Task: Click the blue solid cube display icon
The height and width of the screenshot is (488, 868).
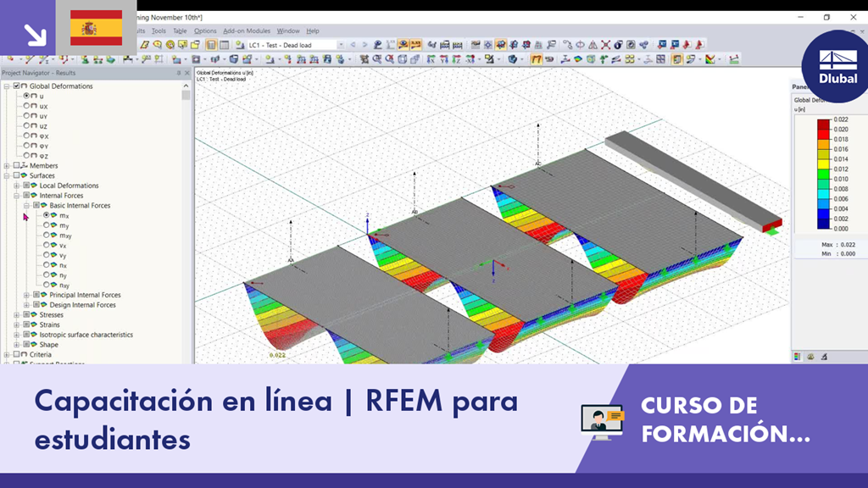Action: [x=513, y=59]
